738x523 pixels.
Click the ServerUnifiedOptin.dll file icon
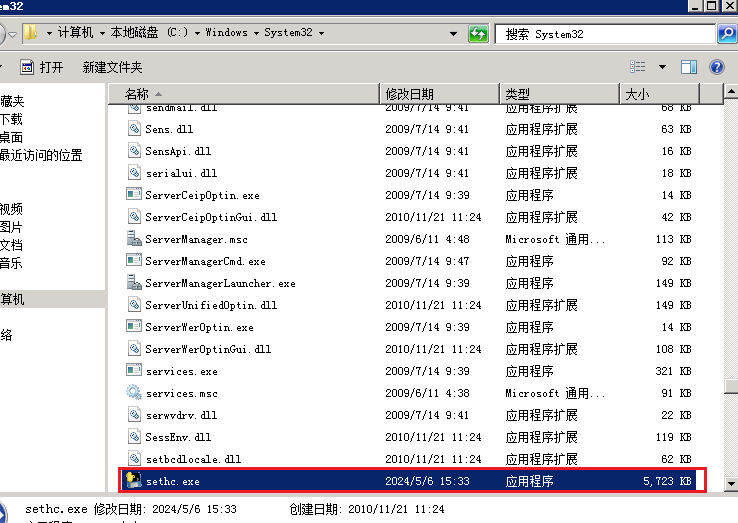(x=134, y=305)
